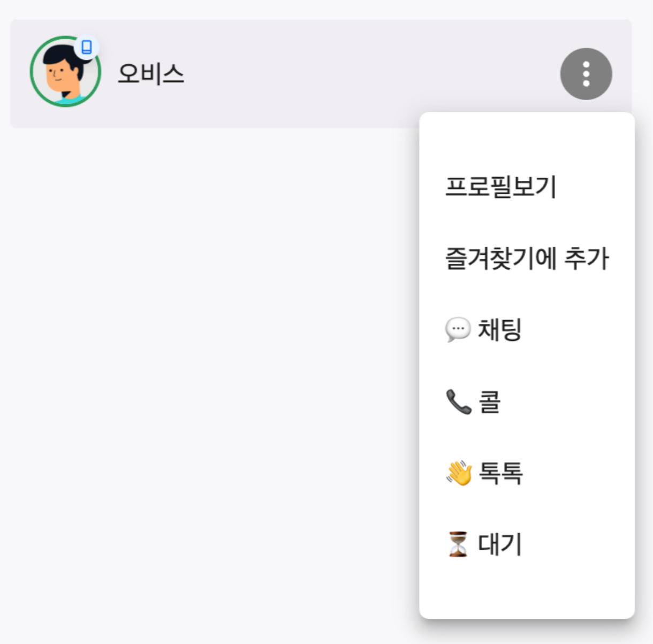Click the waving hand emoji icon
Viewport: 653px width, 644px height.
[459, 473]
